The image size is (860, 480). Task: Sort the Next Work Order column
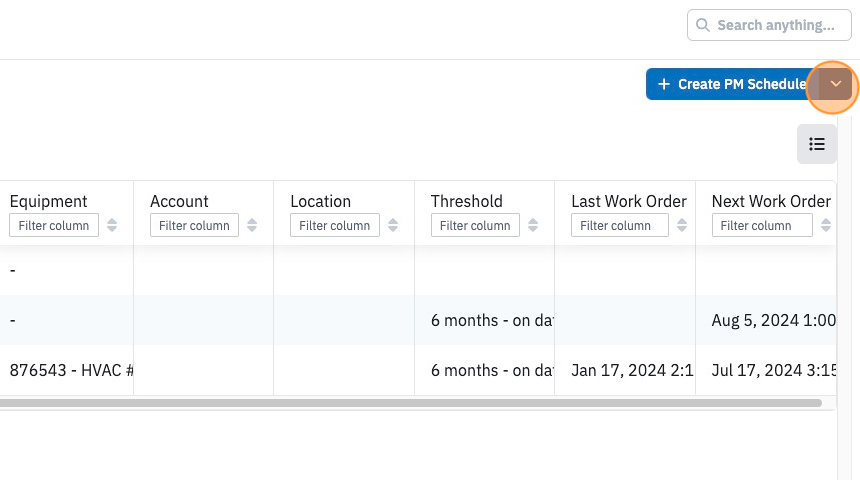[825, 225]
